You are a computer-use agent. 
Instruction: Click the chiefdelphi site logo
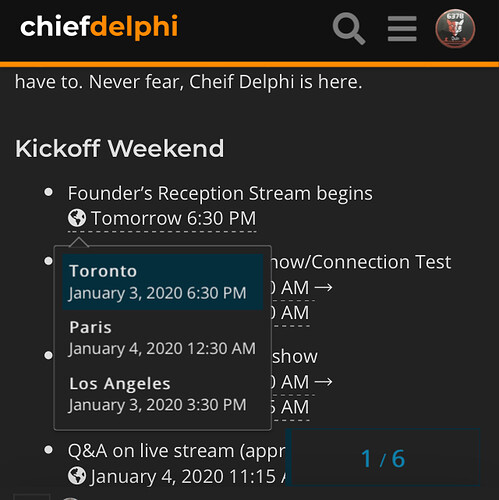(x=99, y=27)
